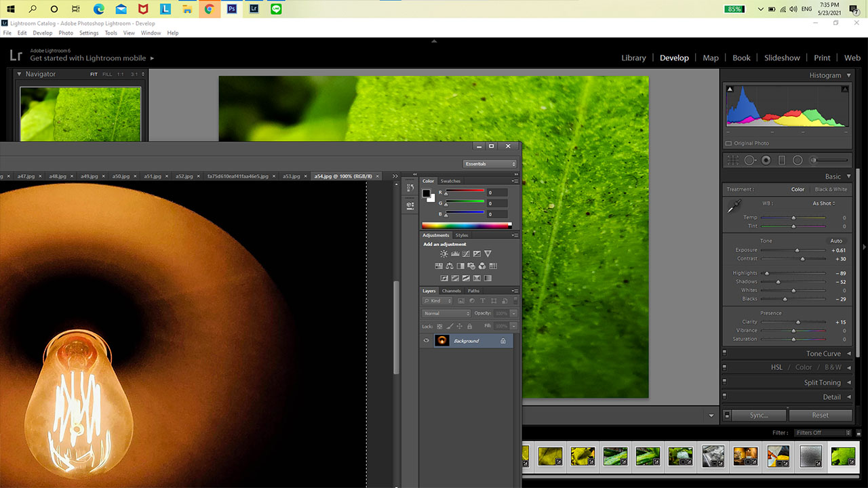Open the Filters Off dropdown
The height and width of the screenshot is (488, 868).
tap(823, 432)
